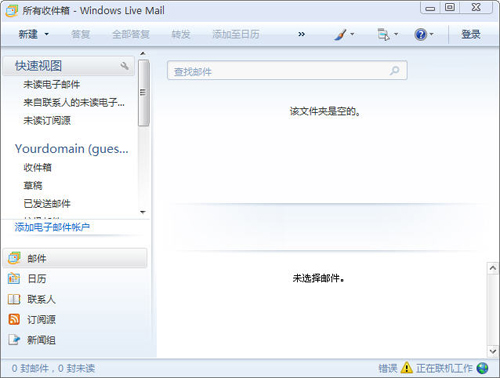This screenshot has width=500, height=378.
Task: Click the wrench icon in Quick Views
Action: pos(125,66)
